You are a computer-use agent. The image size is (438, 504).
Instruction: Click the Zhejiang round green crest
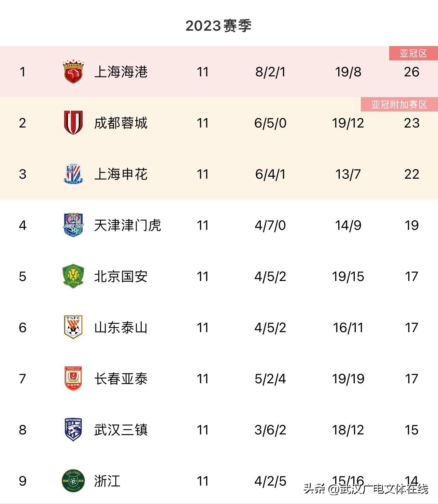(73, 481)
